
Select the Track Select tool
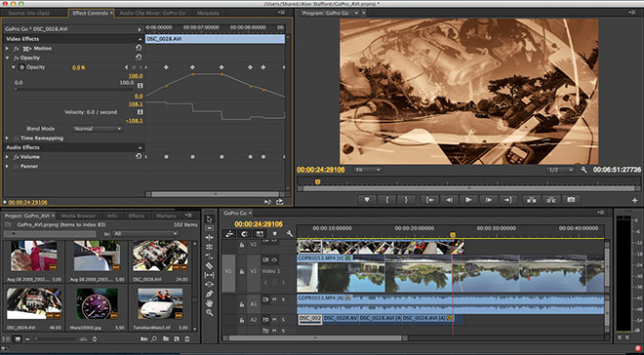pyautogui.click(x=209, y=228)
